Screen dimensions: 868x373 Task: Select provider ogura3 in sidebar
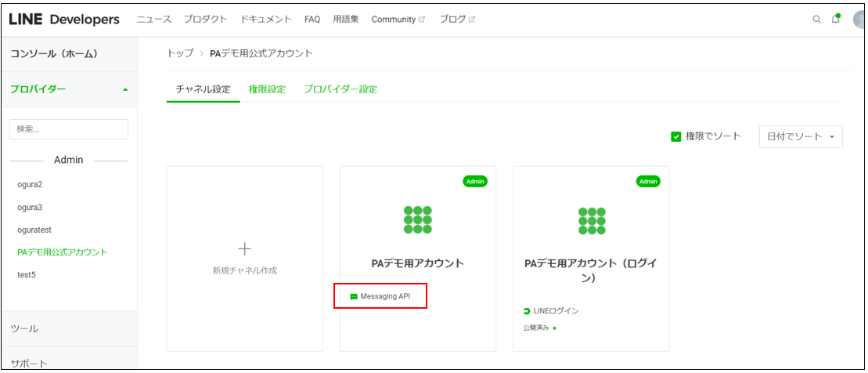30,208
